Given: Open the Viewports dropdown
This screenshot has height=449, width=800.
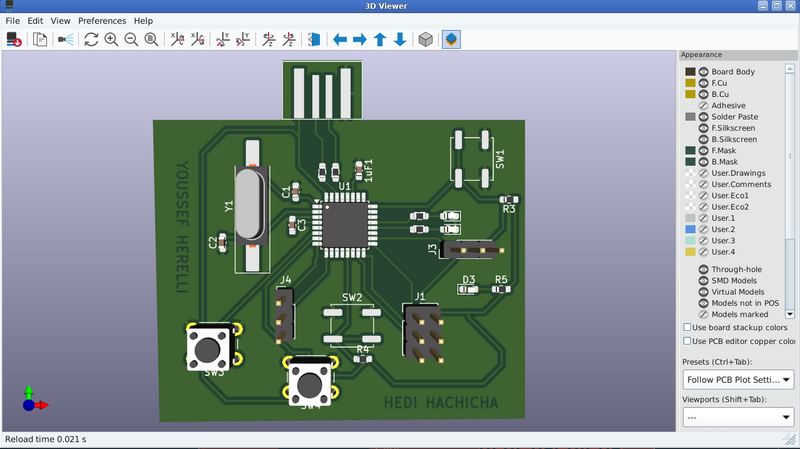Looking at the screenshot, I should [x=738, y=417].
